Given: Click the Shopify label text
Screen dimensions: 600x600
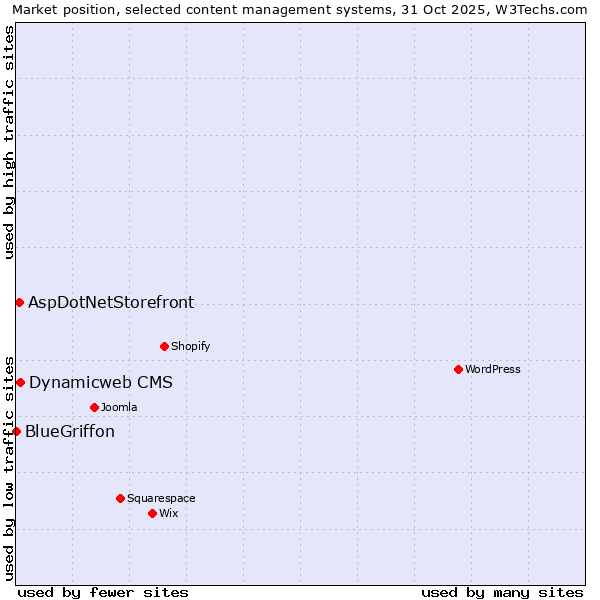Looking at the screenshot, I should (190, 346).
